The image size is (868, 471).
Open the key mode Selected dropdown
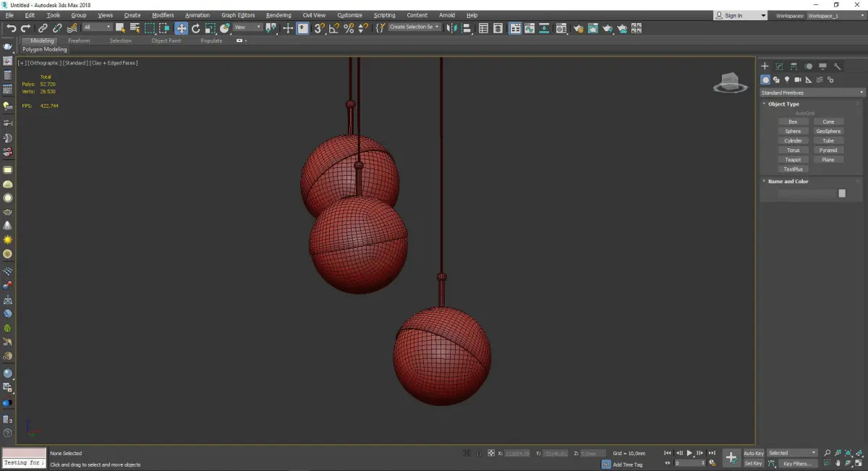pyautogui.click(x=792, y=453)
